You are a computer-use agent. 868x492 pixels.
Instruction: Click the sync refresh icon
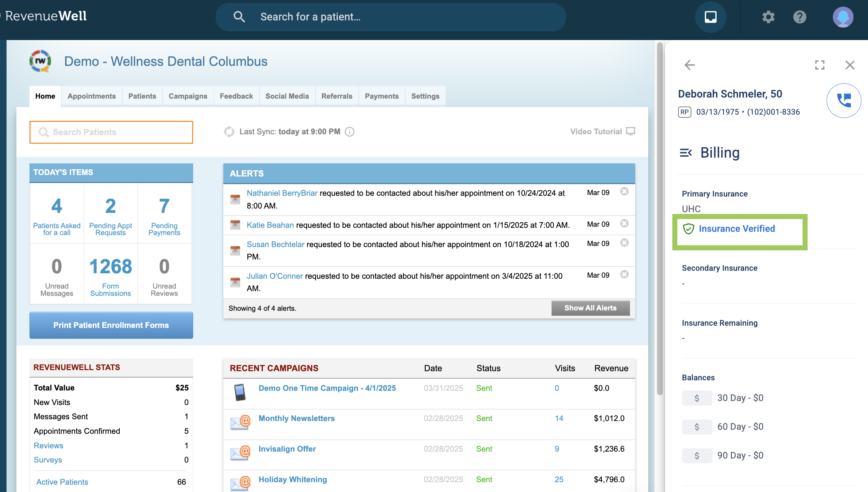229,132
